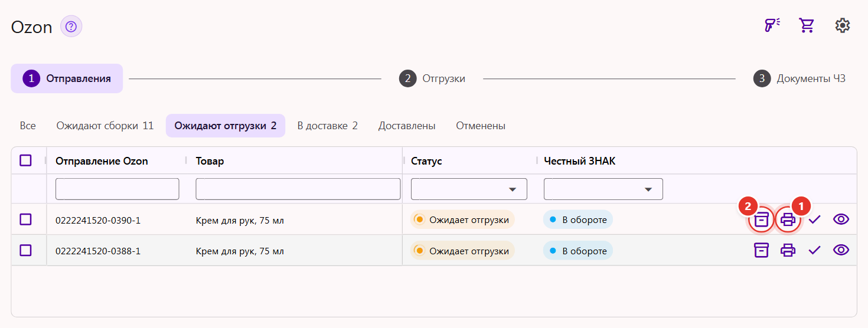Click shipment number 0222241520-0388-1
Image resolution: width=868 pixels, height=328 pixels.
pyautogui.click(x=98, y=251)
